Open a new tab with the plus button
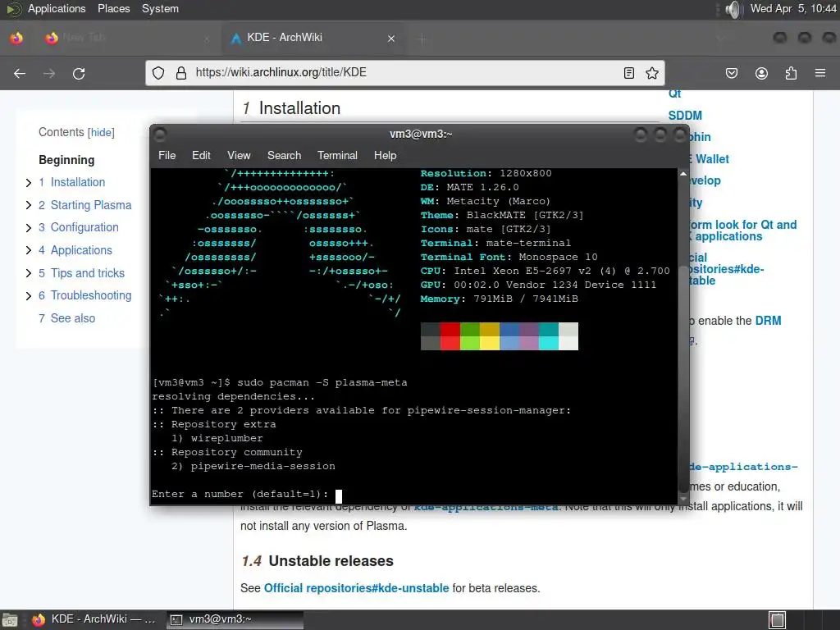Screen dimensions: 840x630 click(x=422, y=39)
